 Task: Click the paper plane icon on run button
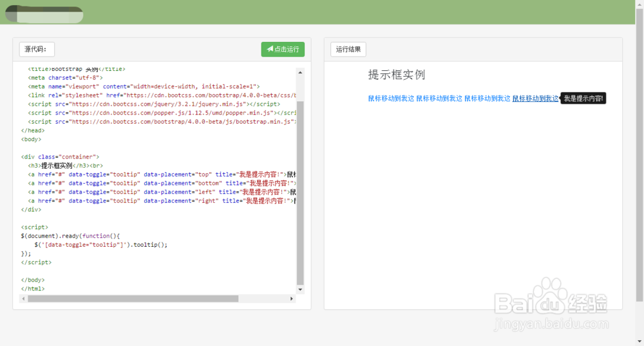tap(270, 49)
